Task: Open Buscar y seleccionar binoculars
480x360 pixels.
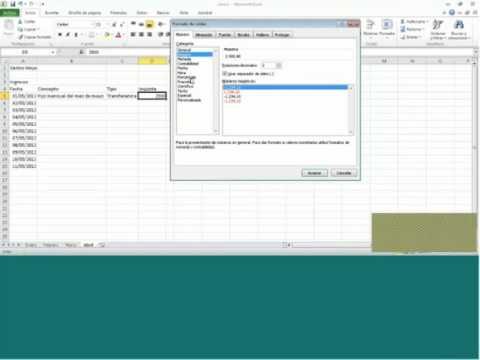Action: 459,29
